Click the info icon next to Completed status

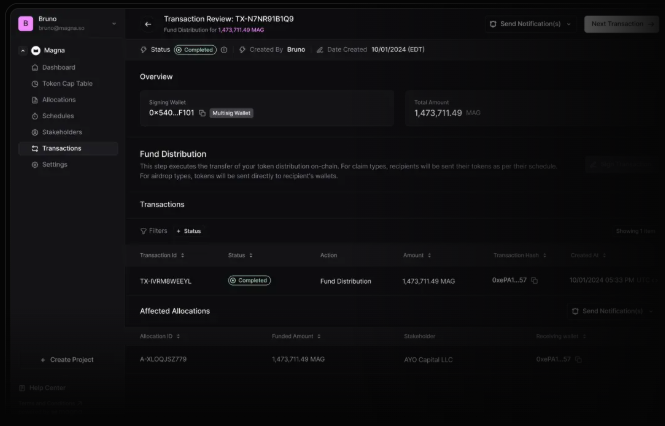[x=224, y=49]
